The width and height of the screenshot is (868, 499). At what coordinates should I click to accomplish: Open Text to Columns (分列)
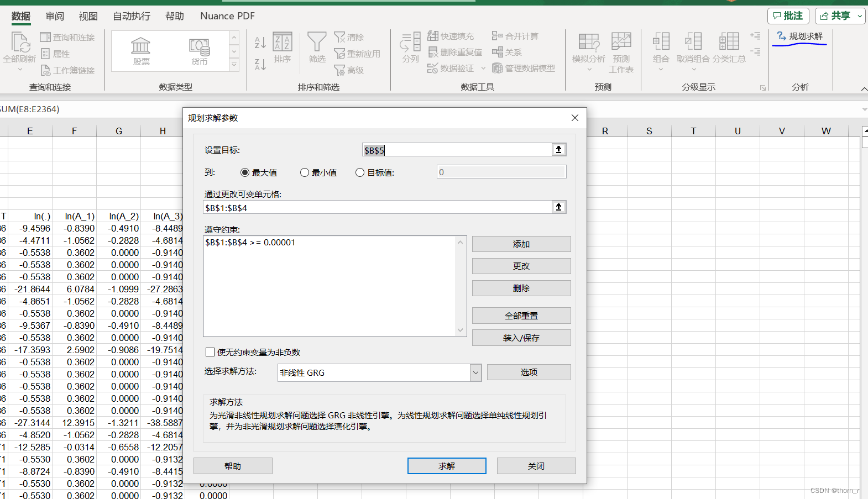coord(410,48)
